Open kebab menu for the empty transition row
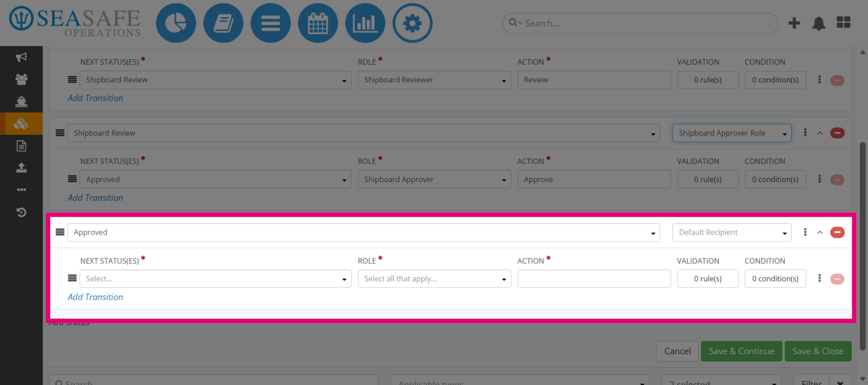868x385 pixels. pos(820,278)
